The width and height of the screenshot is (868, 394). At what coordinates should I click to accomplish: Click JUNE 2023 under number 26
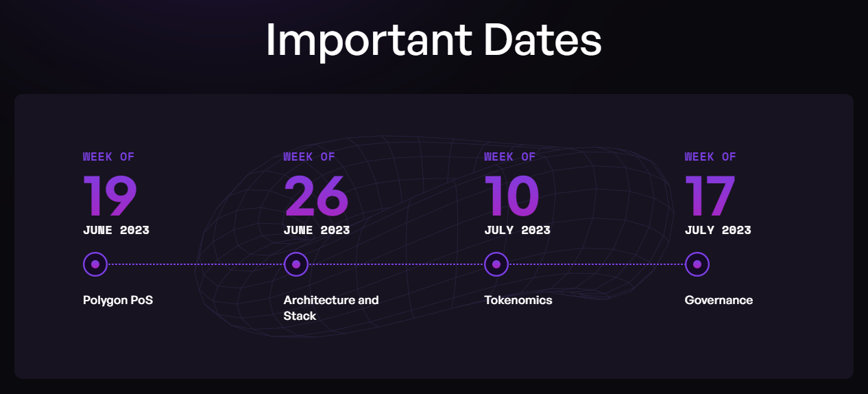(317, 230)
